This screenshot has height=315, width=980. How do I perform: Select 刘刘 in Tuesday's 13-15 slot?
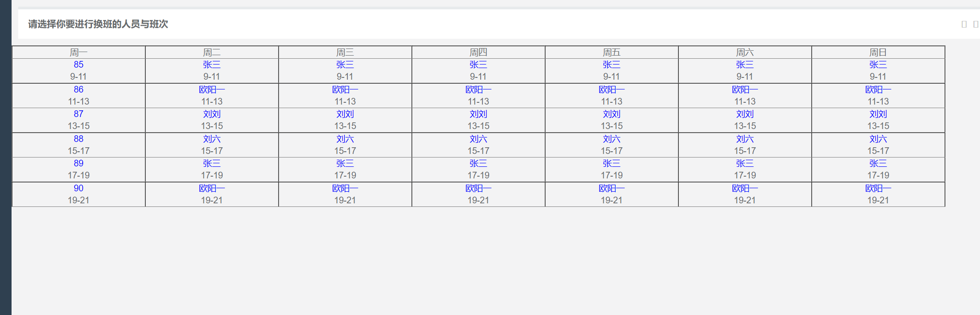pos(212,114)
